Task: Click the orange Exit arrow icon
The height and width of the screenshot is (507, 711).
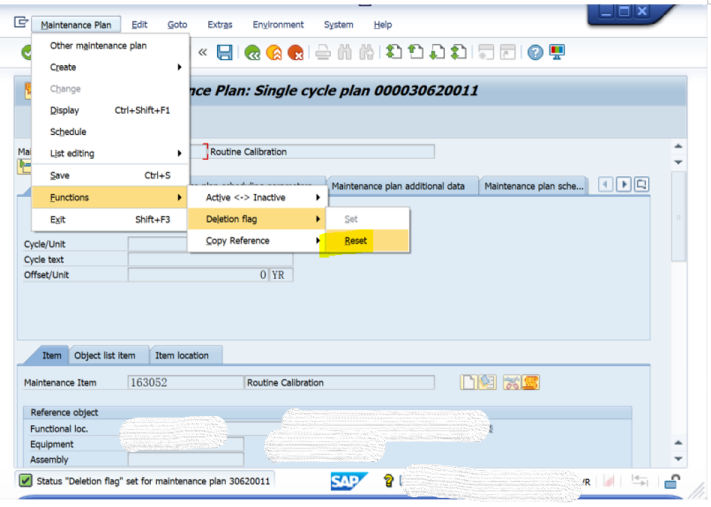Action: pyautogui.click(x=274, y=53)
